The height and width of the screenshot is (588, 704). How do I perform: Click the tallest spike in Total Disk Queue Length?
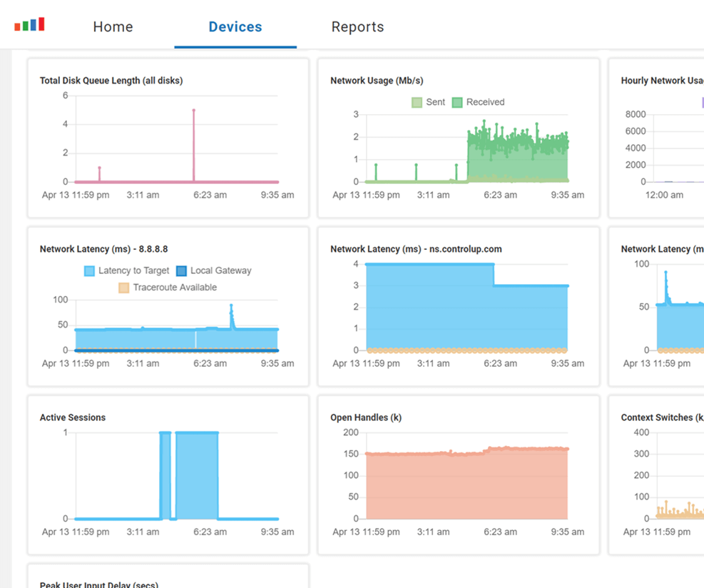click(193, 111)
